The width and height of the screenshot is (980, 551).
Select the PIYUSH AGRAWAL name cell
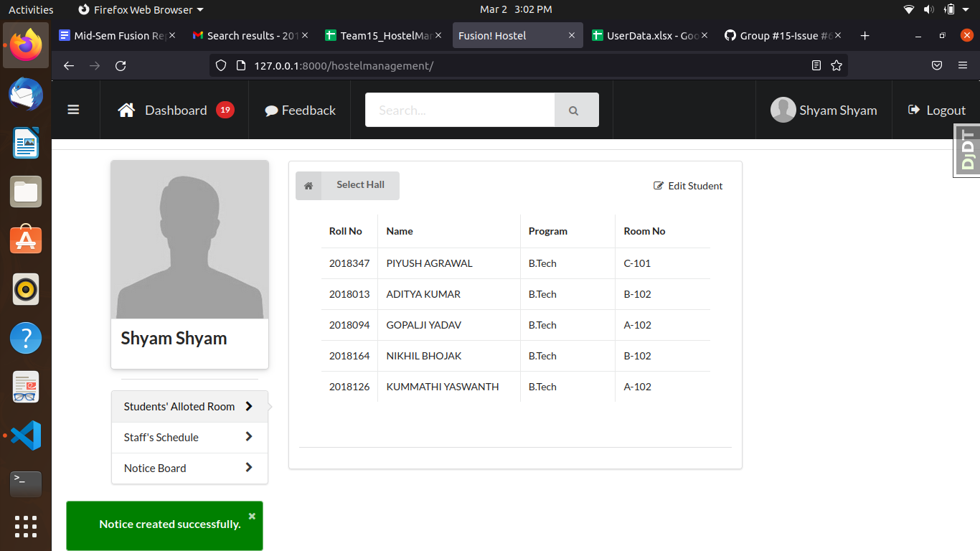click(449, 263)
